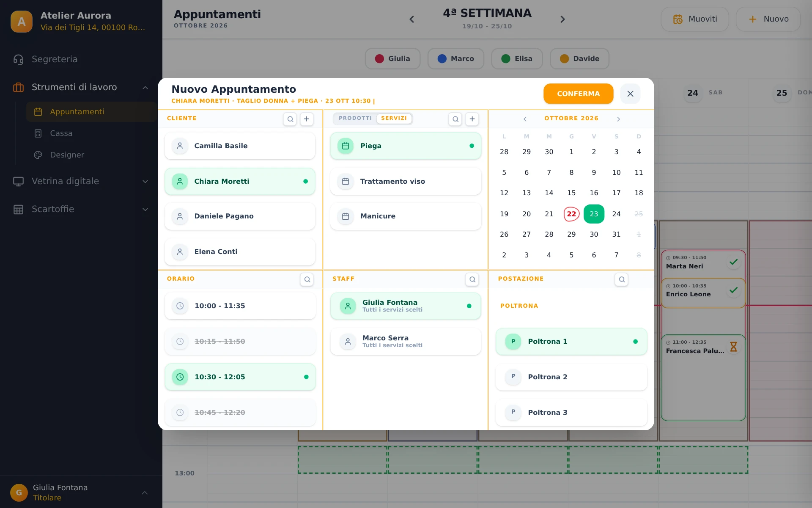
Task: Go to next month in mini calendar
Action: [x=618, y=119]
